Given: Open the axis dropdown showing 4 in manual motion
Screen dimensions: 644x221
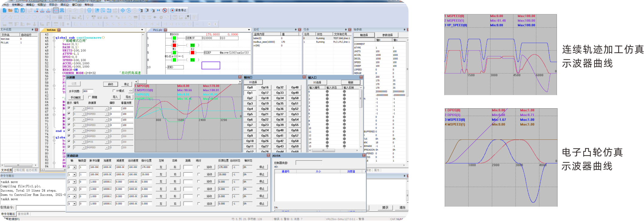Looking at the screenshot, I should click(x=75, y=196).
